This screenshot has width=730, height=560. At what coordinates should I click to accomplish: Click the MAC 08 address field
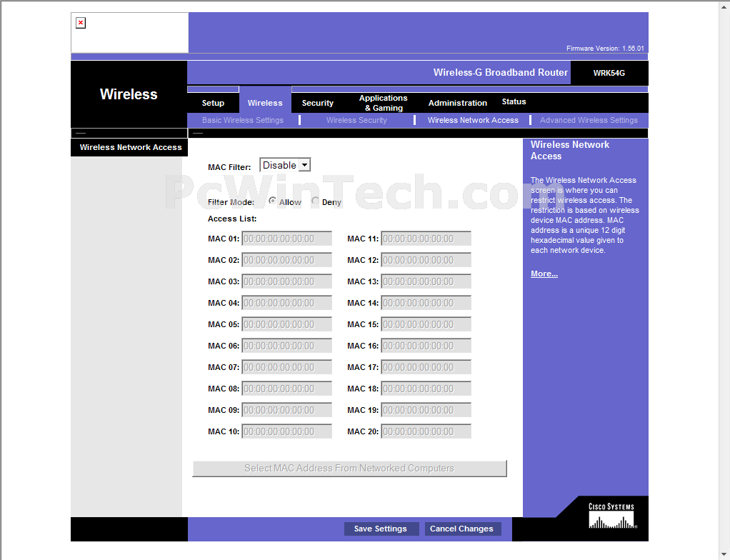[x=287, y=389]
